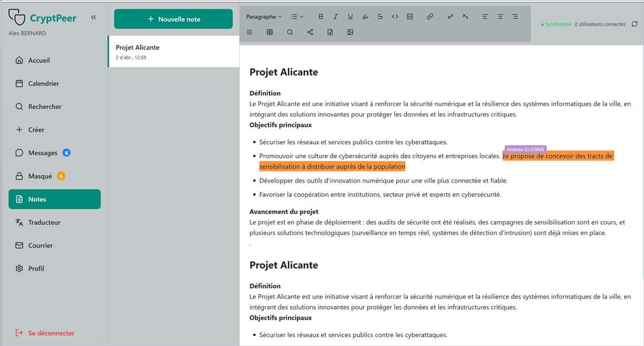Open the share options for the note
The image size is (644, 346).
click(x=309, y=32)
